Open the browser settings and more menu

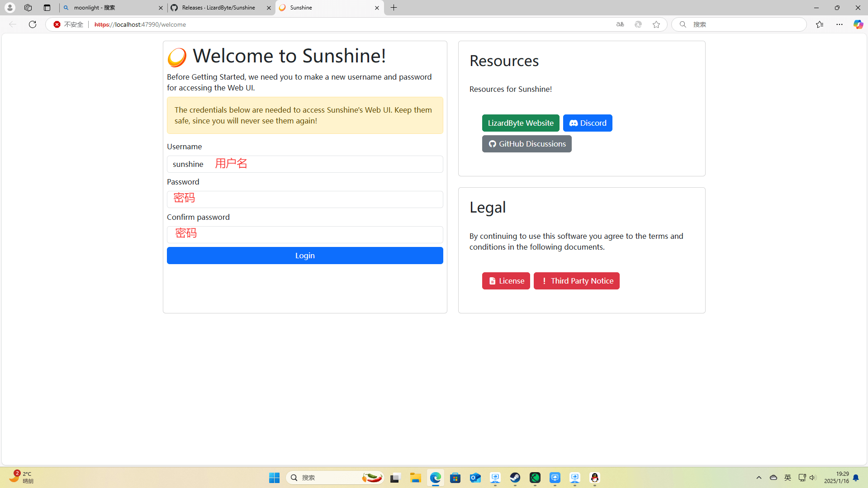[840, 24]
